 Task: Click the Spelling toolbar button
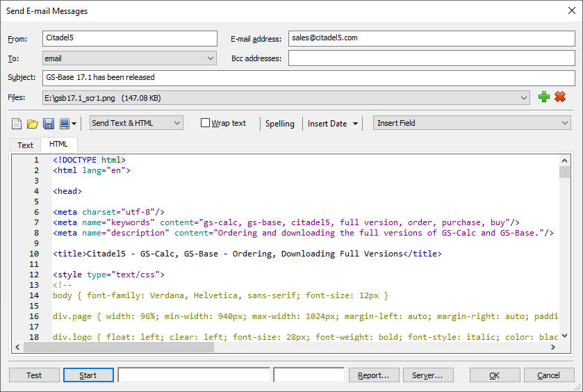coord(279,124)
